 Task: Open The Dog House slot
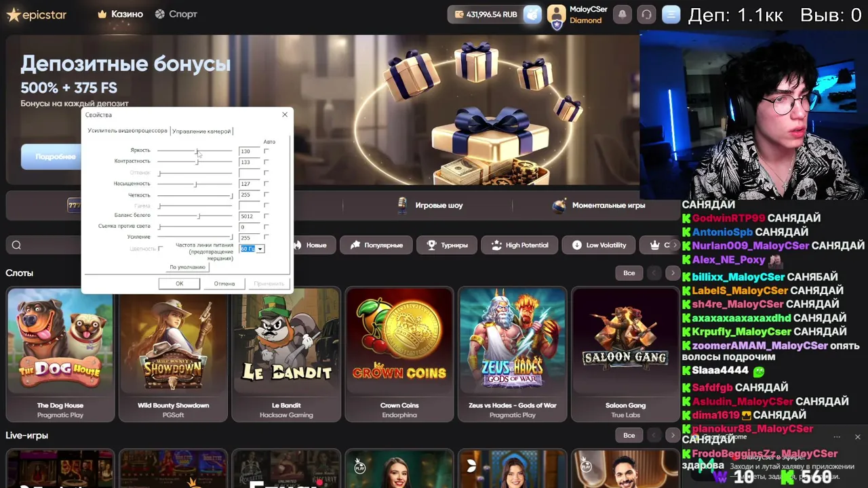tap(60, 354)
